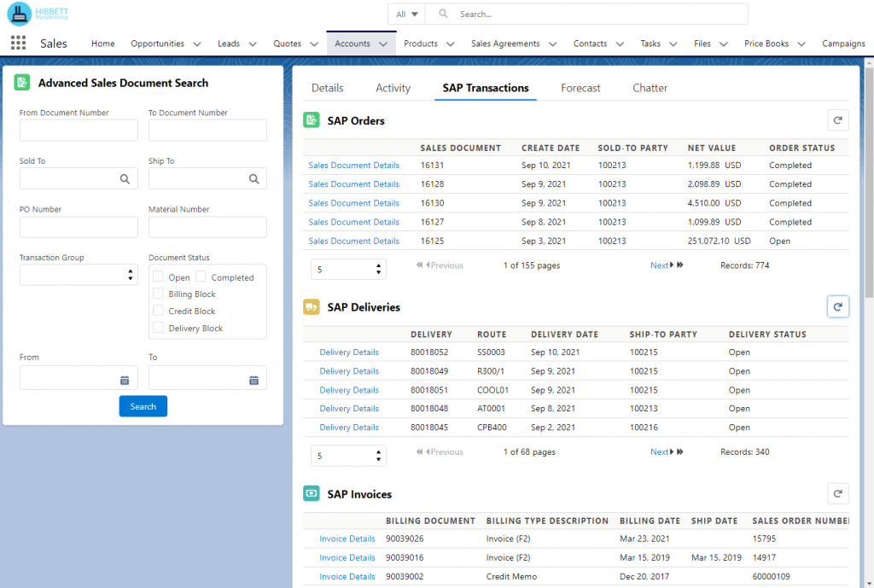874x588 pixels.
Task: Open Invoice Details for billing document 90039026
Action: tap(347, 539)
